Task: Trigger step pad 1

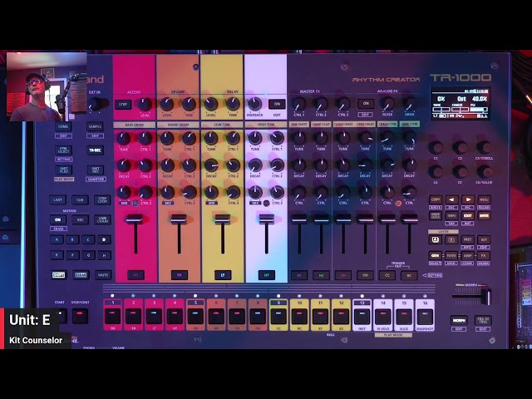Action: [113, 316]
